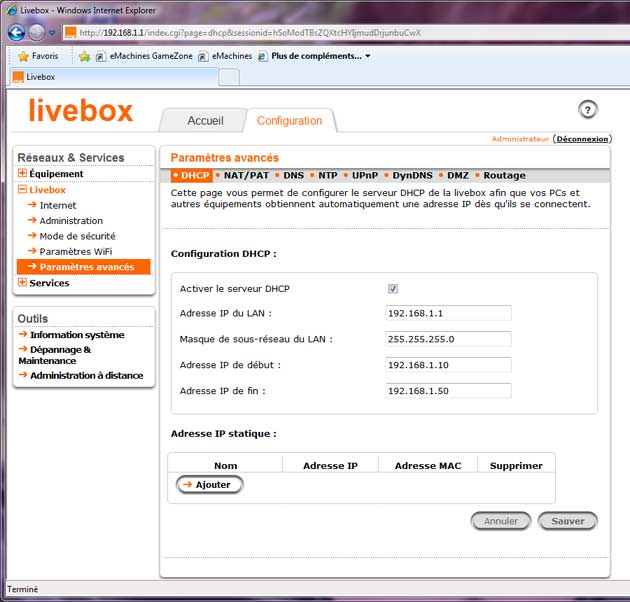Open the Favoris star button
The height and width of the screenshot is (602, 630).
tap(38, 56)
